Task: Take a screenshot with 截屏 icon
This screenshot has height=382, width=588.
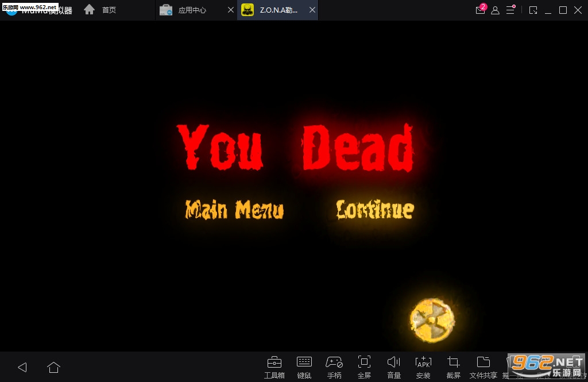Action: [x=454, y=367]
